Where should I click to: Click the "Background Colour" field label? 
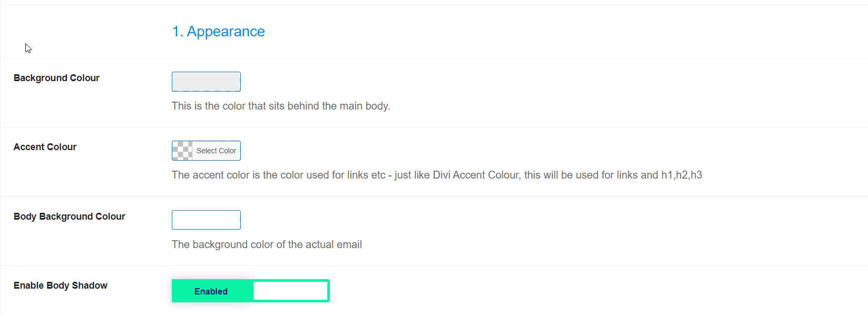coord(56,78)
